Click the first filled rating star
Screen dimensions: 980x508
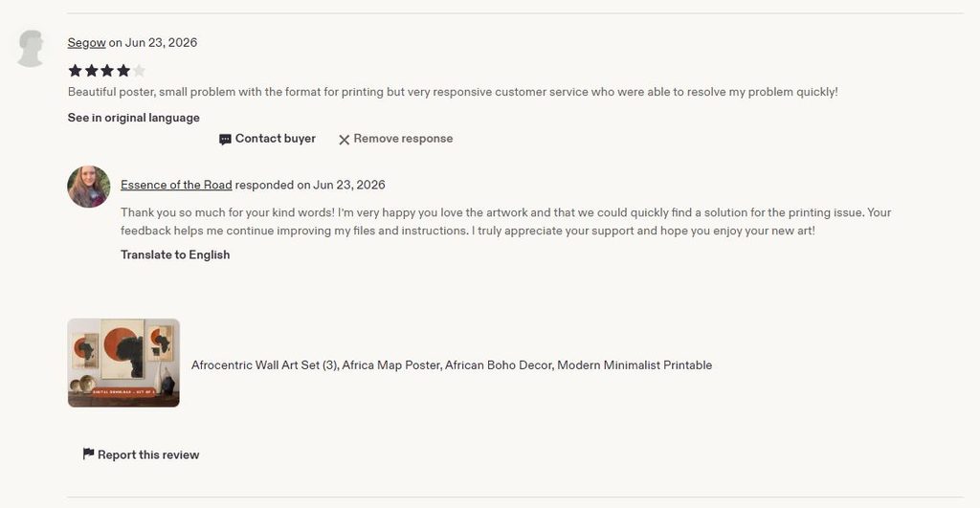point(75,71)
